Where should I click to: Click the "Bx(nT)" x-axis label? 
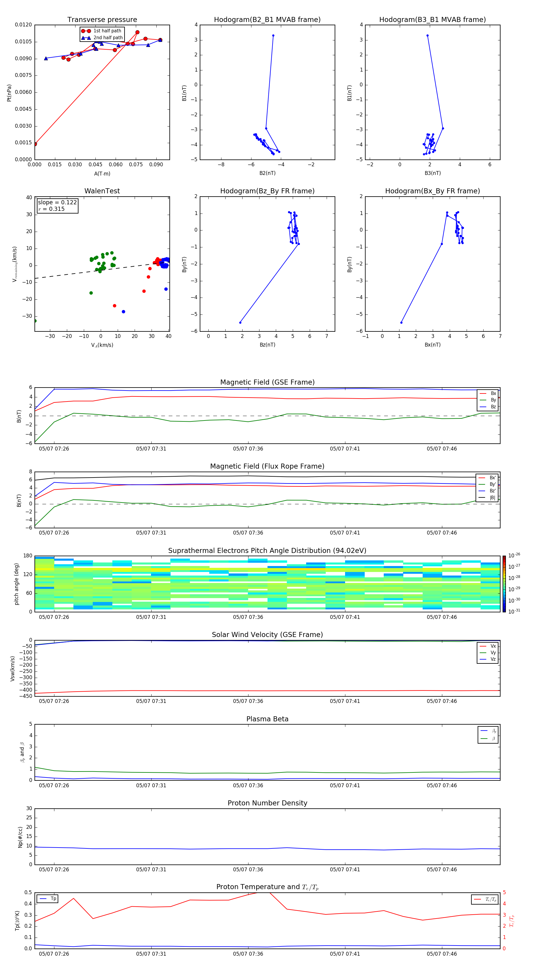[432, 345]
